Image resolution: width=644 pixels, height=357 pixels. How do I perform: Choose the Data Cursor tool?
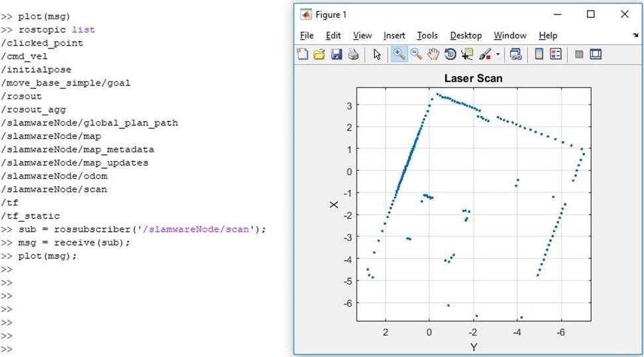coord(467,54)
